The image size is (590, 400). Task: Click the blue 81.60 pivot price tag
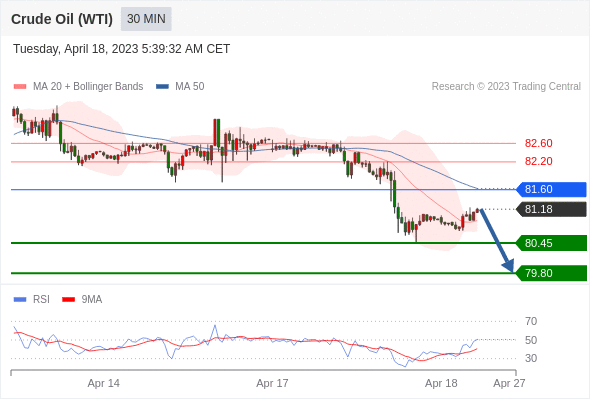pos(551,189)
